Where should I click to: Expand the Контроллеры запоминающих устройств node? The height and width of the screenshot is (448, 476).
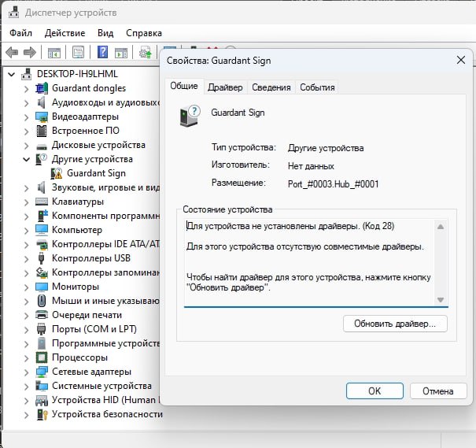coord(27,273)
